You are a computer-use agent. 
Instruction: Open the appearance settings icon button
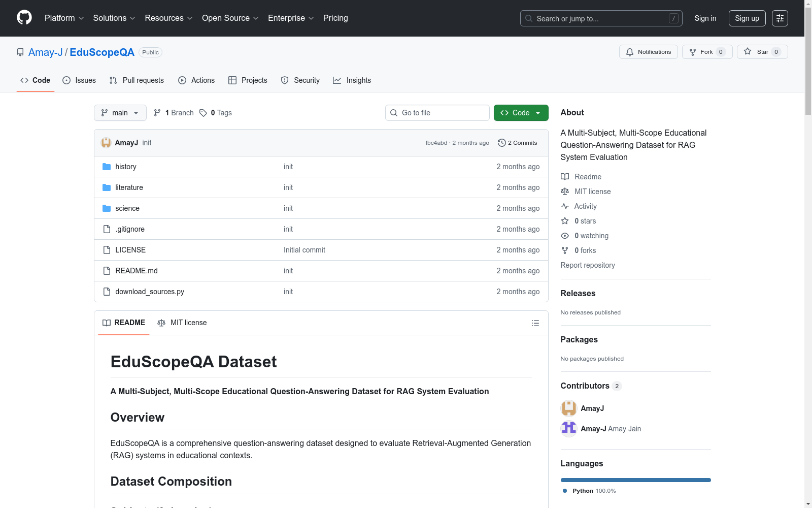[x=780, y=18]
